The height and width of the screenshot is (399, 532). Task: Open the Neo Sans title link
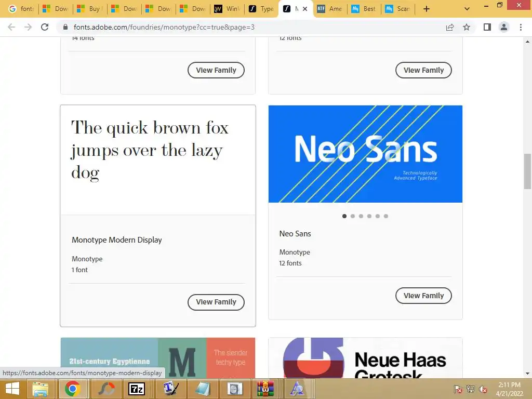tap(295, 234)
